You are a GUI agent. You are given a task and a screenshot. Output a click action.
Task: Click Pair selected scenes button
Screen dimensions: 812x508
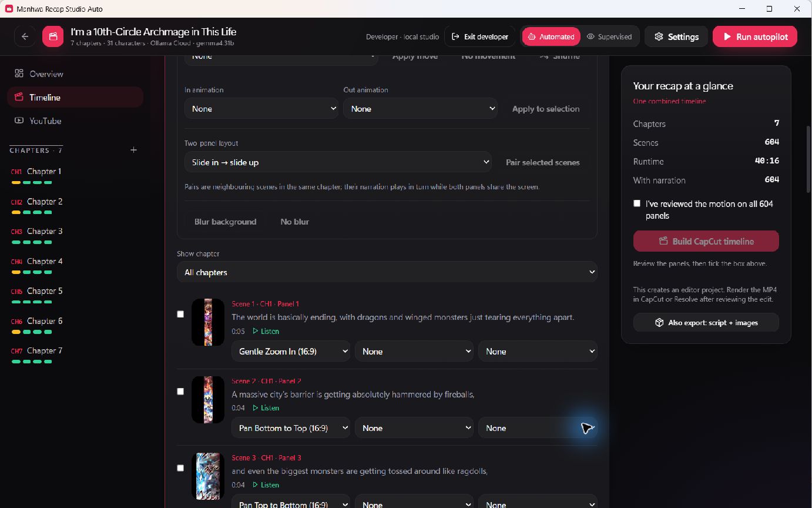pos(543,162)
